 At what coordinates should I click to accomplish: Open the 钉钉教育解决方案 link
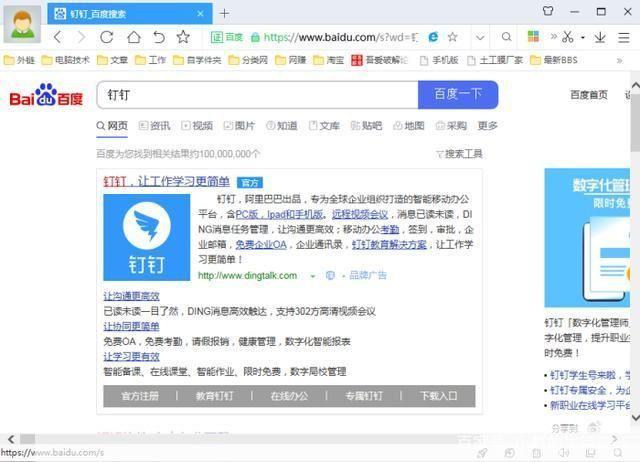pos(389,244)
